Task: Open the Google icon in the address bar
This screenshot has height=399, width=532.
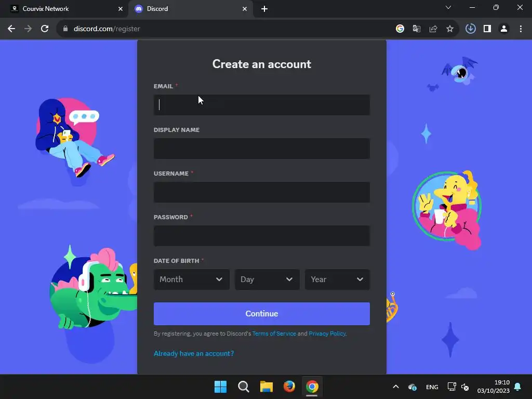Action: [x=400, y=29]
